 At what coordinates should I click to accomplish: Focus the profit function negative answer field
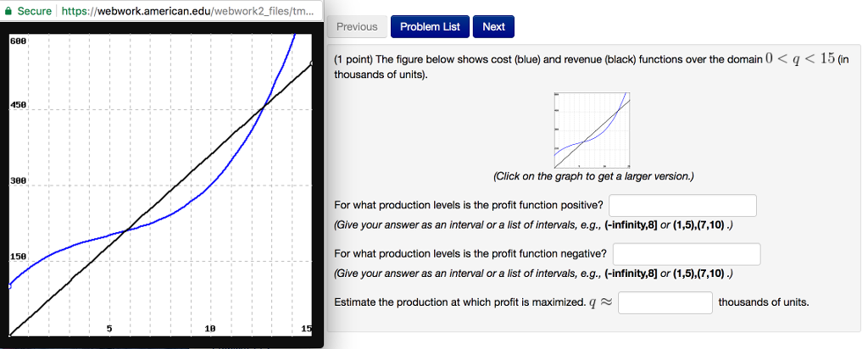point(686,254)
